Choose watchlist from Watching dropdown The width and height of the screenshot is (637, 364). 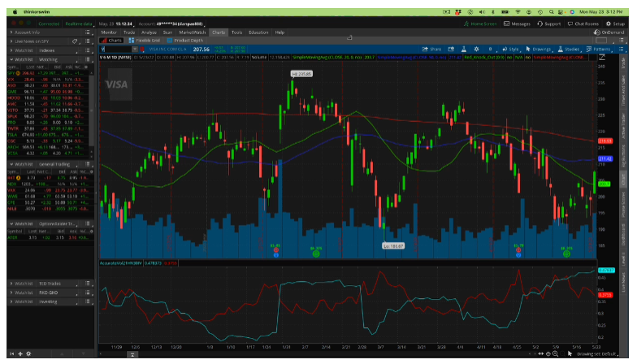tap(58, 59)
